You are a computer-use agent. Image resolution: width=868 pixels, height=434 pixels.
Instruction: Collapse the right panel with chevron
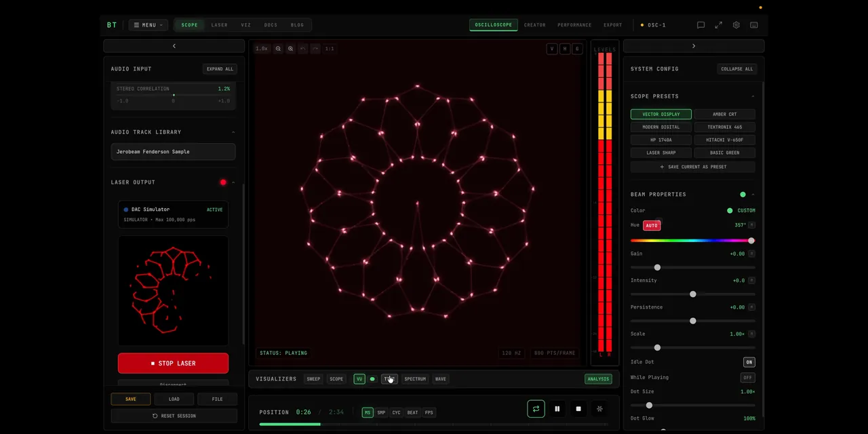(694, 46)
